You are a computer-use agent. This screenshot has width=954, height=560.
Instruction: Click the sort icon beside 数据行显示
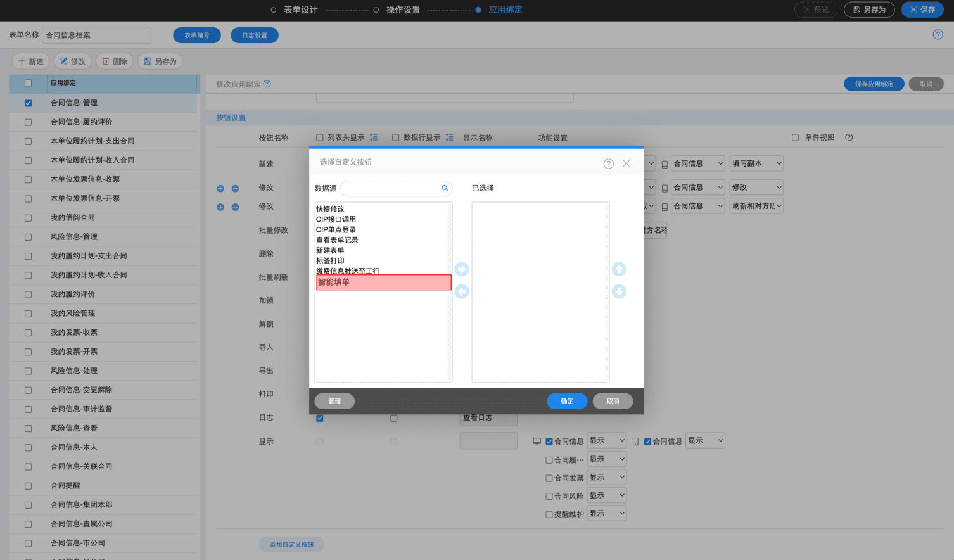450,137
